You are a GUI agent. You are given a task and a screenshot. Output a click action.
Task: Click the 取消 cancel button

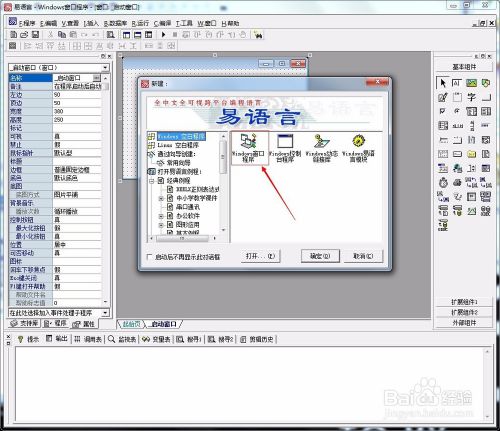click(363, 256)
